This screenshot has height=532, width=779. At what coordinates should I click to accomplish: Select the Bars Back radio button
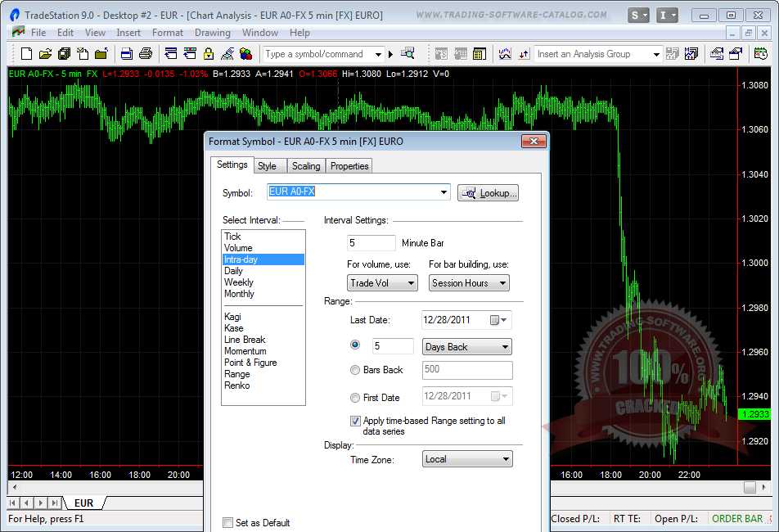tap(355, 370)
